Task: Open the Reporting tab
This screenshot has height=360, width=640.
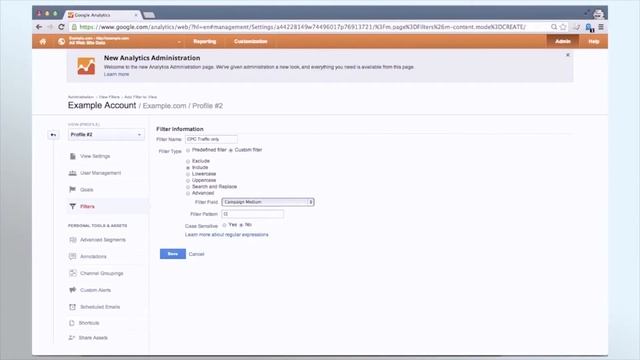Action: [x=204, y=42]
